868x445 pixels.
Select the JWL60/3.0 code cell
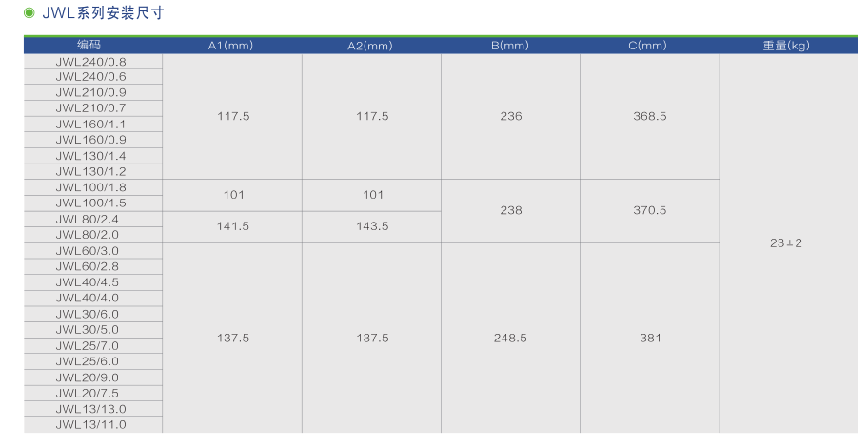(88, 251)
